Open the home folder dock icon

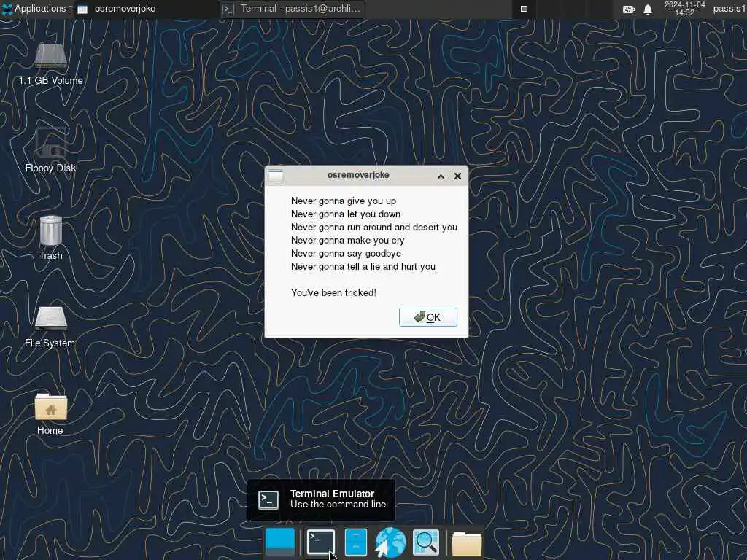[x=466, y=543]
